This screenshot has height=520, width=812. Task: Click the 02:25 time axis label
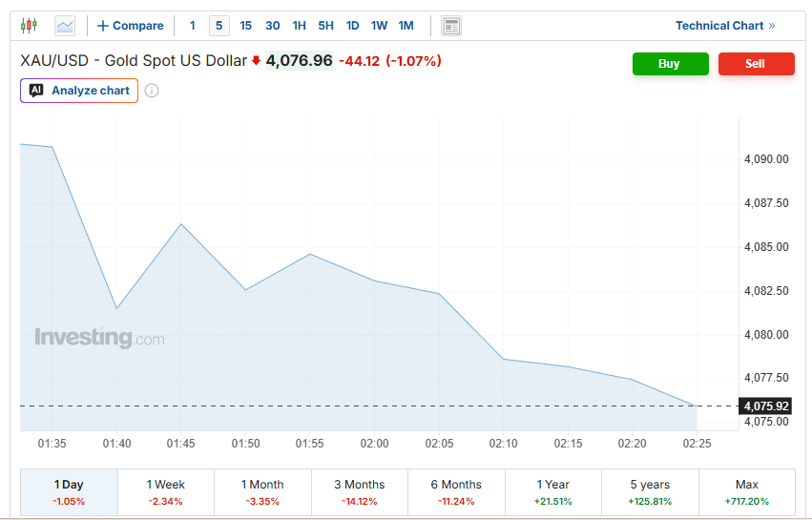pos(697,444)
